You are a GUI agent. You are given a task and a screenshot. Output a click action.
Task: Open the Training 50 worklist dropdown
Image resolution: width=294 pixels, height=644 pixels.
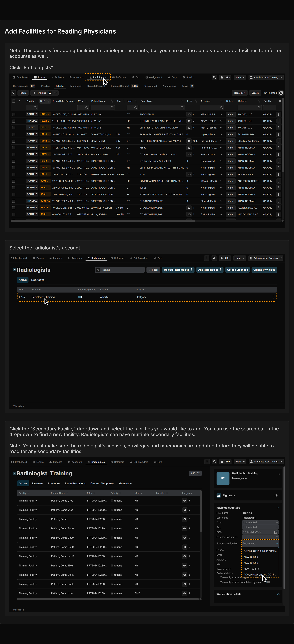[x=45, y=93]
